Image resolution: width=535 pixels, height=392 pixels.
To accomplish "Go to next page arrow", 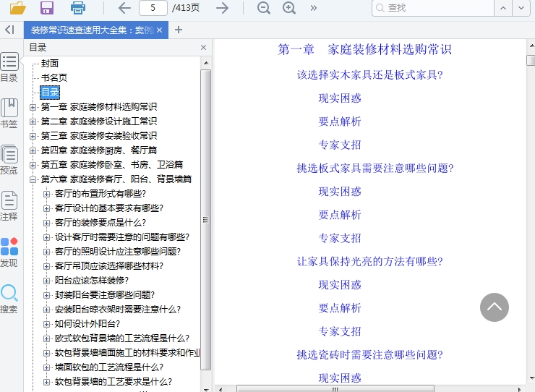I will (x=222, y=8).
